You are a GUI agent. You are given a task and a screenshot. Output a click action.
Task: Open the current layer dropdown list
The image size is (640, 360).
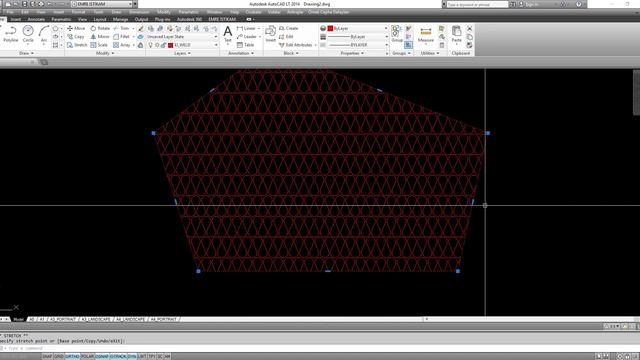click(x=182, y=45)
